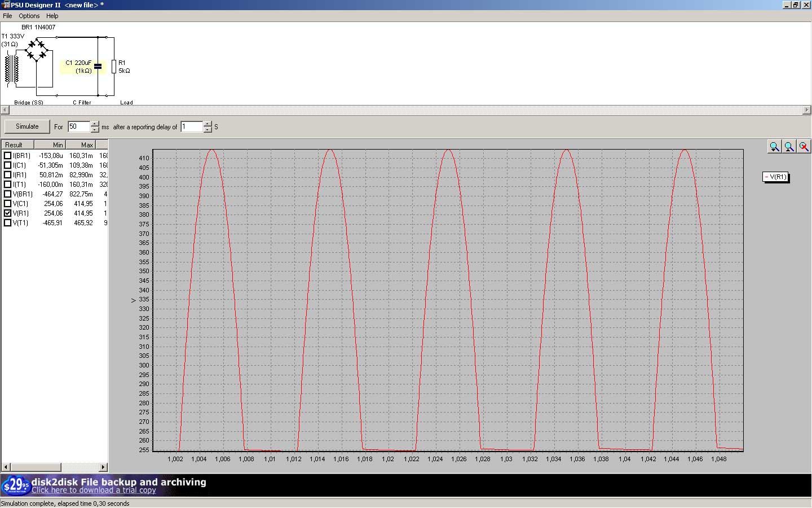
Task: Select the T1 transformer symbol in schematic
Action: [12, 69]
